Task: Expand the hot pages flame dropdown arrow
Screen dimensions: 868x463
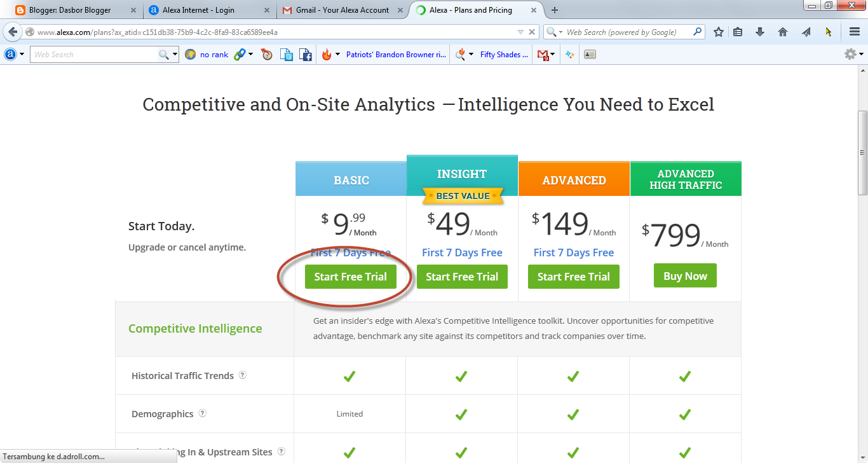Action: pyautogui.click(x=338, y=55)
